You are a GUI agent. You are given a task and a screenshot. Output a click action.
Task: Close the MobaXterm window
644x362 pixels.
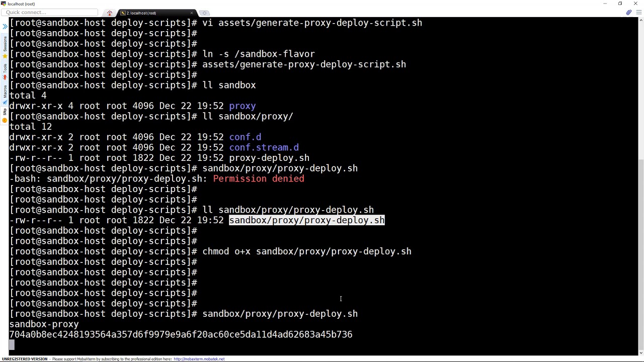(635, 4)
